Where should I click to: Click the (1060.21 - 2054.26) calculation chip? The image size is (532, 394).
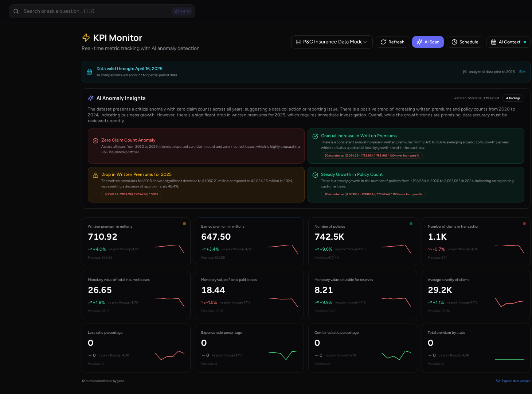132,194
